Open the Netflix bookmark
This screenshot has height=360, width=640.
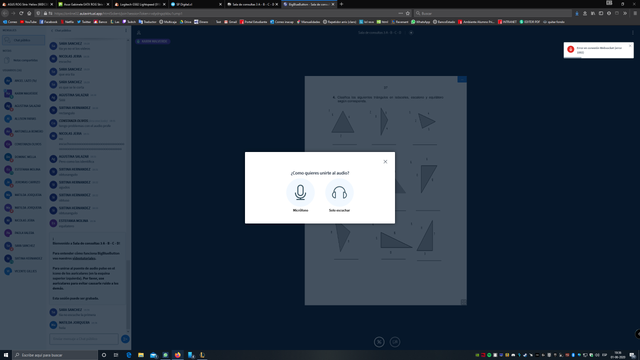[x=67, y=22]
